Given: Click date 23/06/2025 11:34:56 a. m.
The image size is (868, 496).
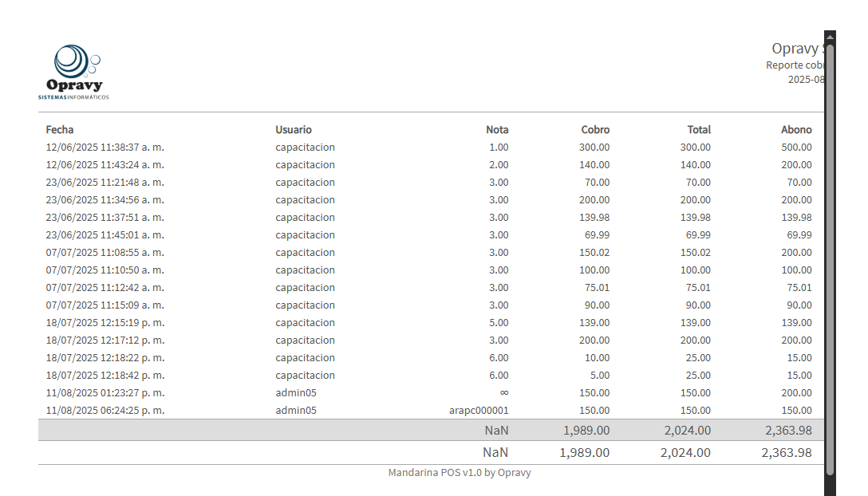Looking at the screenshot, I should [105, 200].
